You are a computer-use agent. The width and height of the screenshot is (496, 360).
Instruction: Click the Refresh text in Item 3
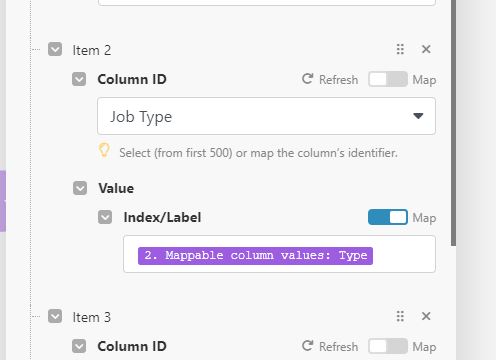tap(338, 347)
